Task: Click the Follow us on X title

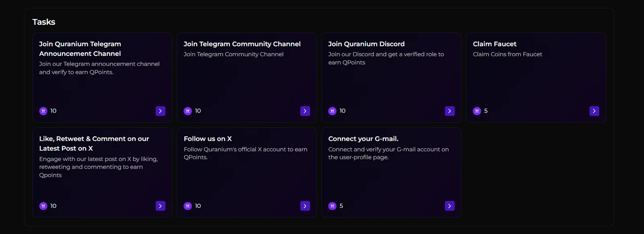Action: [208, 139]
